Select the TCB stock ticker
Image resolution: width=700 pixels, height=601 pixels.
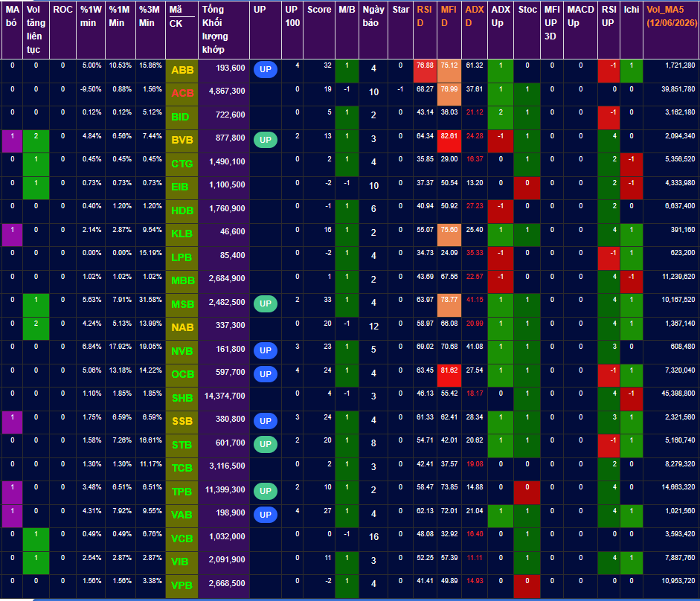(x=182, y=468)
